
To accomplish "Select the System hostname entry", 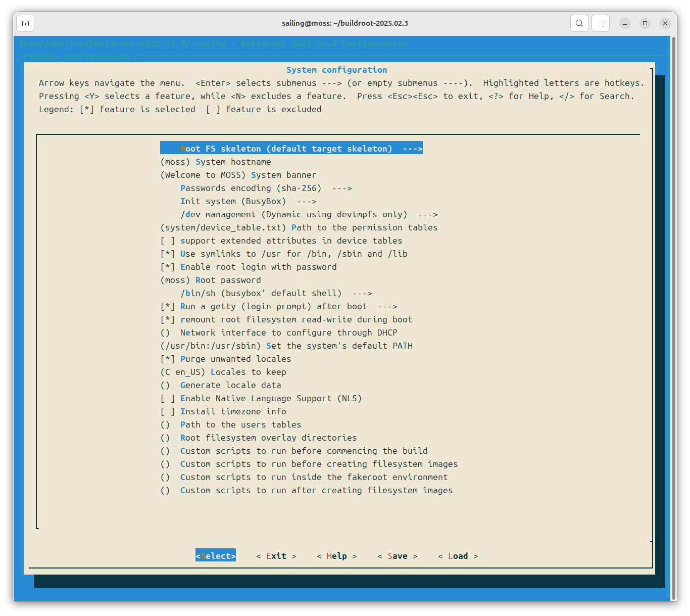I will (x=216, y=162).
